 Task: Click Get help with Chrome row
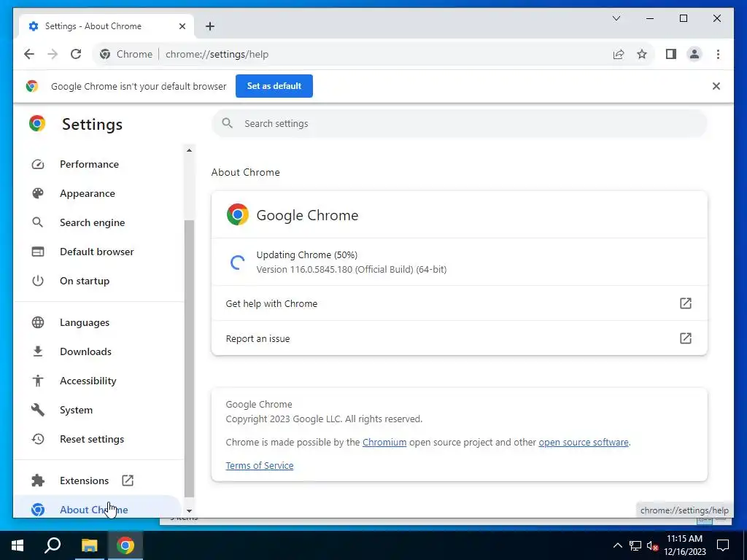[x=460, y=303]
